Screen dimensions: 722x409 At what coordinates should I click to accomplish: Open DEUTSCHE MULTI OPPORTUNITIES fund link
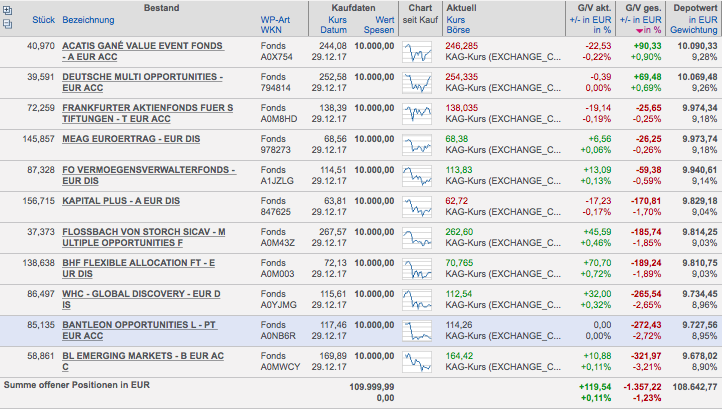pos(142,82)
